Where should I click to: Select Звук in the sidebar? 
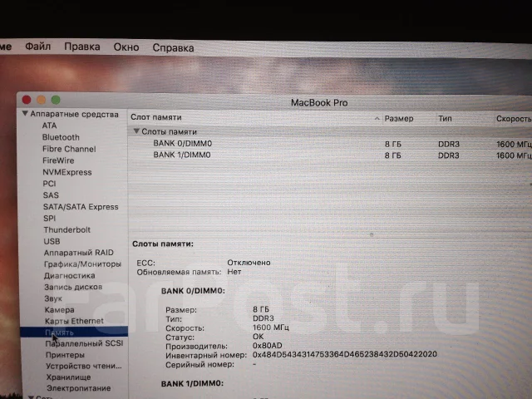pyautogui.click(x=53, y=298)
